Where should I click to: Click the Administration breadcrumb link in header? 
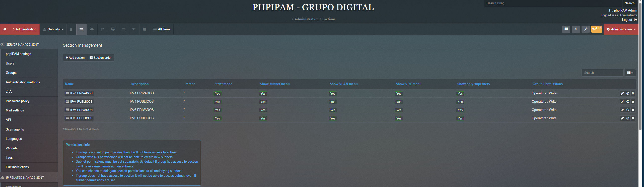click(306, 19)
